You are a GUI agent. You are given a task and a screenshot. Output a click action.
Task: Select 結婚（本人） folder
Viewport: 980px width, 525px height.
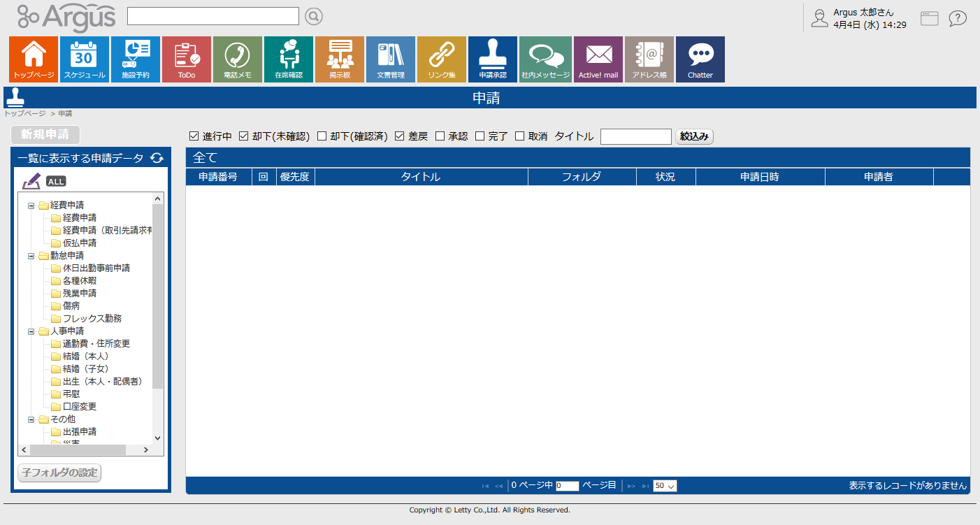86,357
